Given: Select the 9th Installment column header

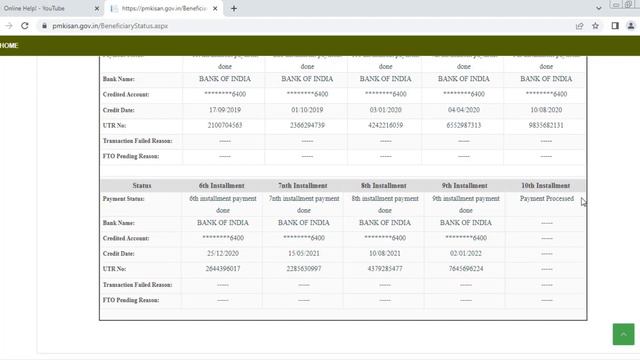Looking at the screenshot, I should (464, 186).
